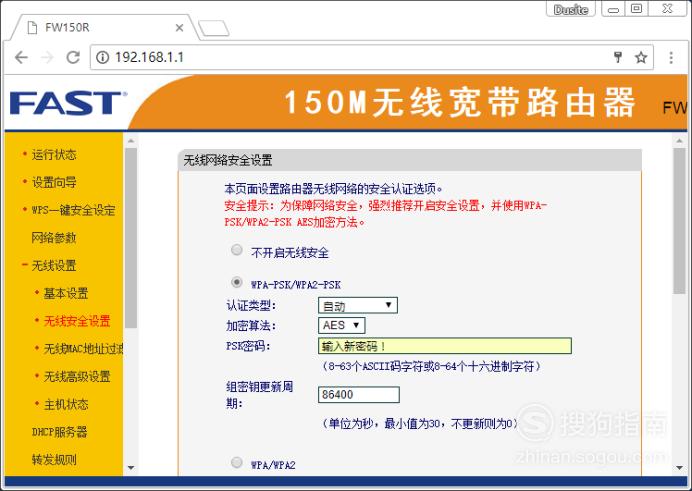This screenshot has width=692, height=491.
Task: Open saved password key icon
Action: 618,57
